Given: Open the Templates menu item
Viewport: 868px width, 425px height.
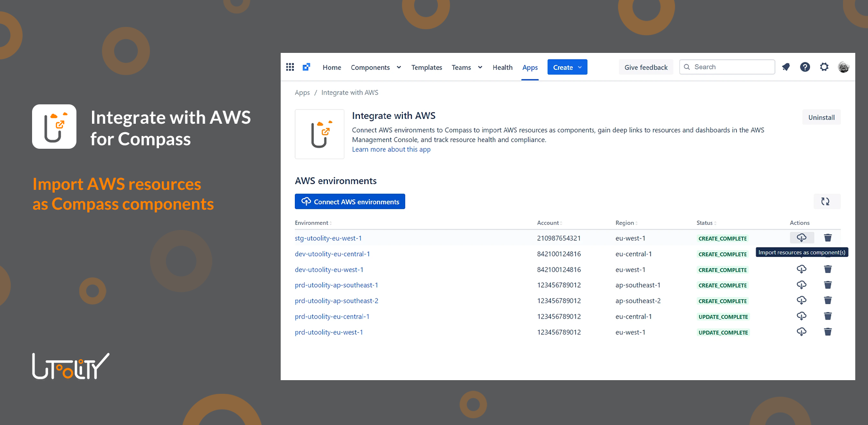Looking at the screenshot, I should tap(426, 67).
